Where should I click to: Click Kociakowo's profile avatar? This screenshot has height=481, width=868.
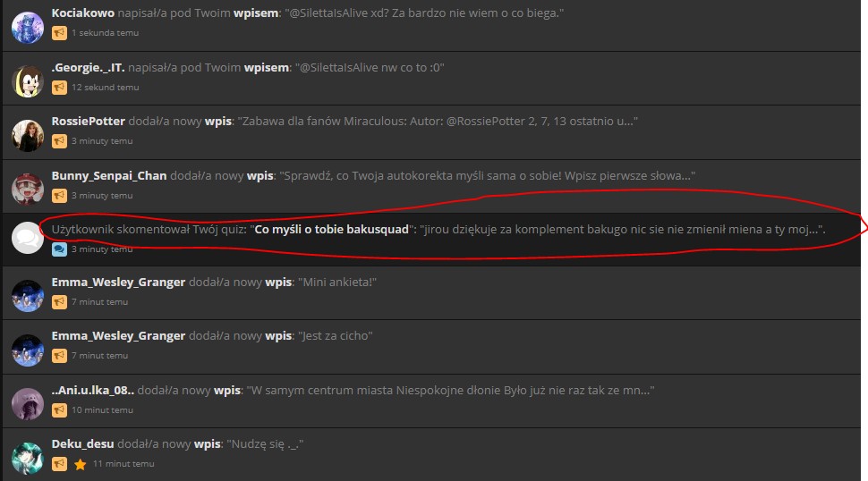28,28
